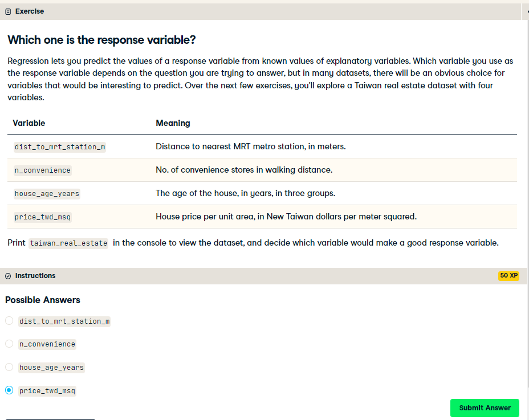Click the Instructions checkmark circle icon
The height and width of the screenshot is (420, 529).
(x=8, y=276)
